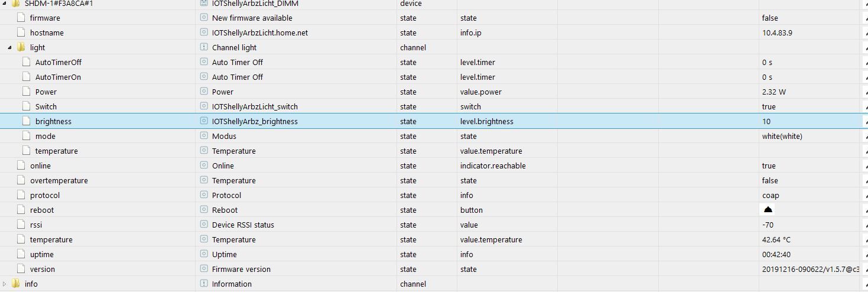This screenshot has height=292, width=868.
Task: Select the overtemperature object in the tree
Action: coord(58,180)
